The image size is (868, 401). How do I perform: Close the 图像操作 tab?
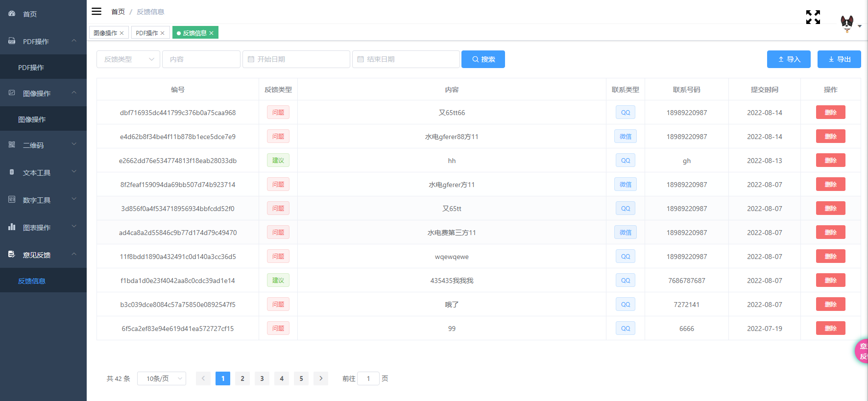pos(122,33)
